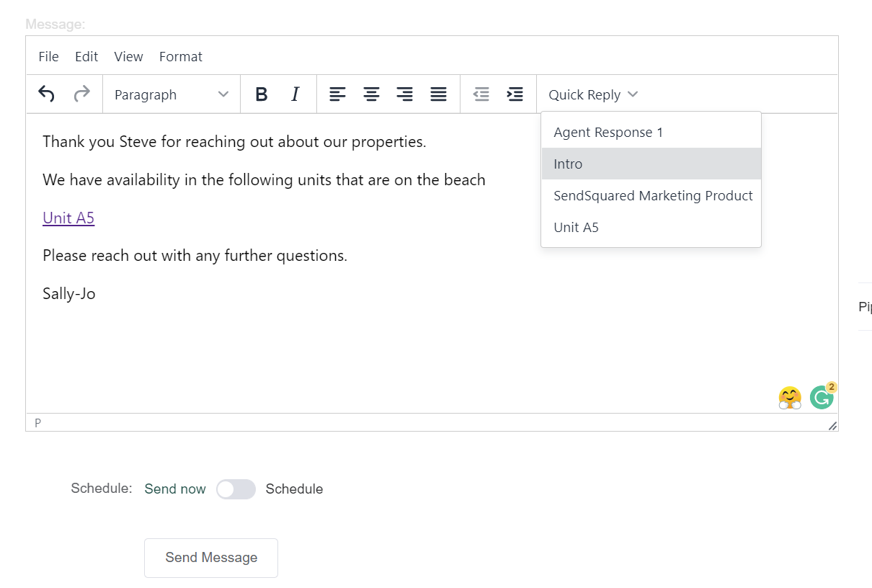
Task: Open the emoji picker icon
Action: pos(789,397)
